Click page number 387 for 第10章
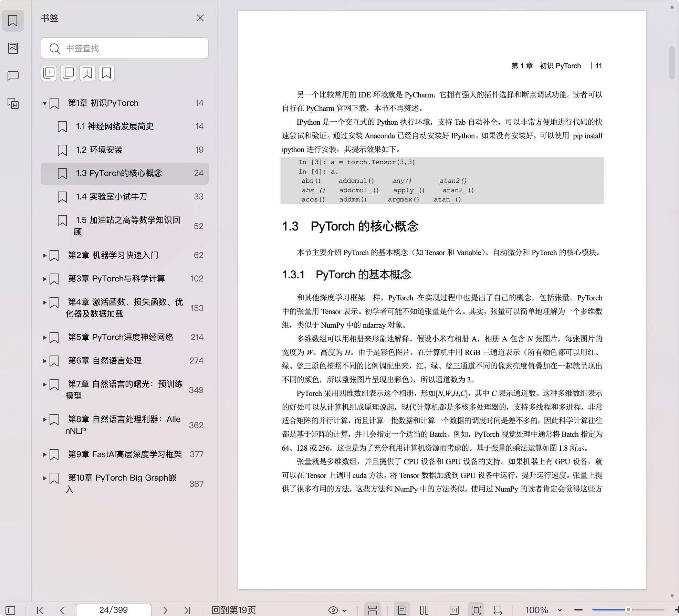The height and width of the screenshot is (616, 679). 196,484
